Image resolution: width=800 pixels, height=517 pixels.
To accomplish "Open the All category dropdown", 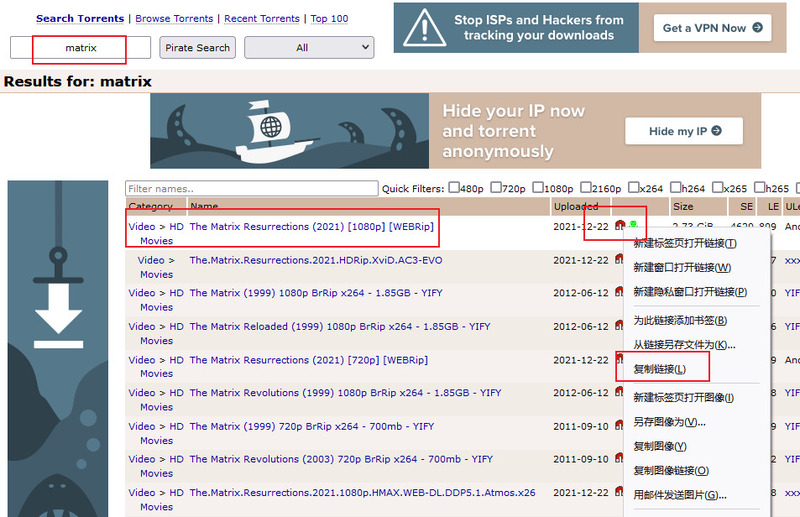I will point(309,47).
